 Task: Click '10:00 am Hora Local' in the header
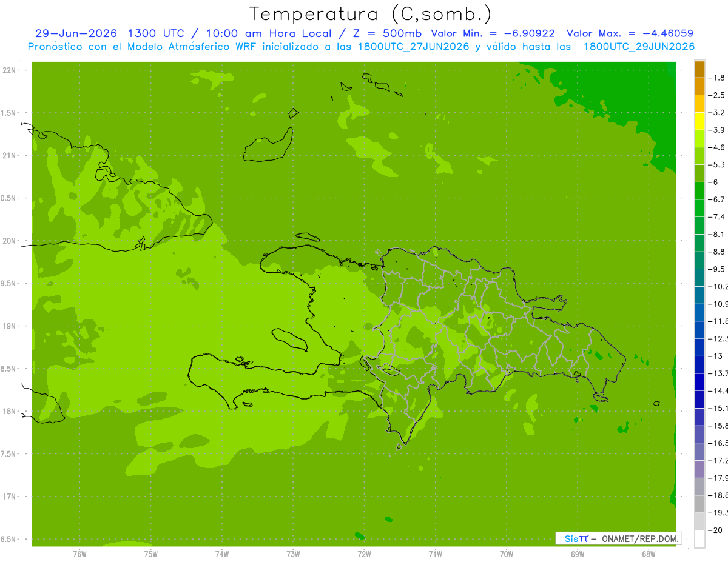[270, 33]
